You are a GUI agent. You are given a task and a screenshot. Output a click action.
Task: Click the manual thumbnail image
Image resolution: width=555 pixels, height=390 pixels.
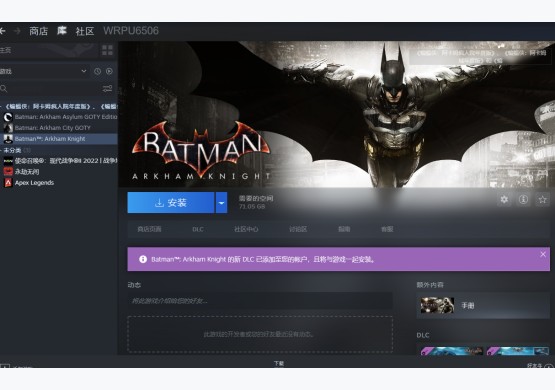(x=437, y=305)
